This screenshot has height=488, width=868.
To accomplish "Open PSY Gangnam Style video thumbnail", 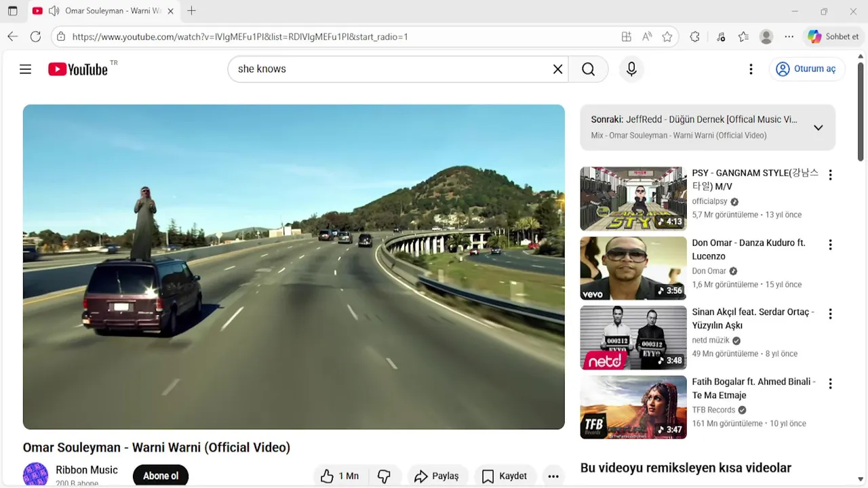I will pos(633,199).
